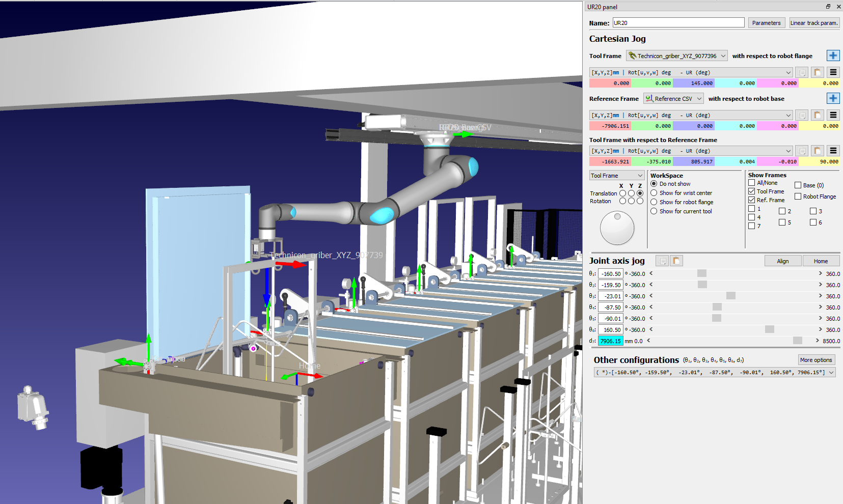Expand the Other configurations joint list

click(831, 373)
